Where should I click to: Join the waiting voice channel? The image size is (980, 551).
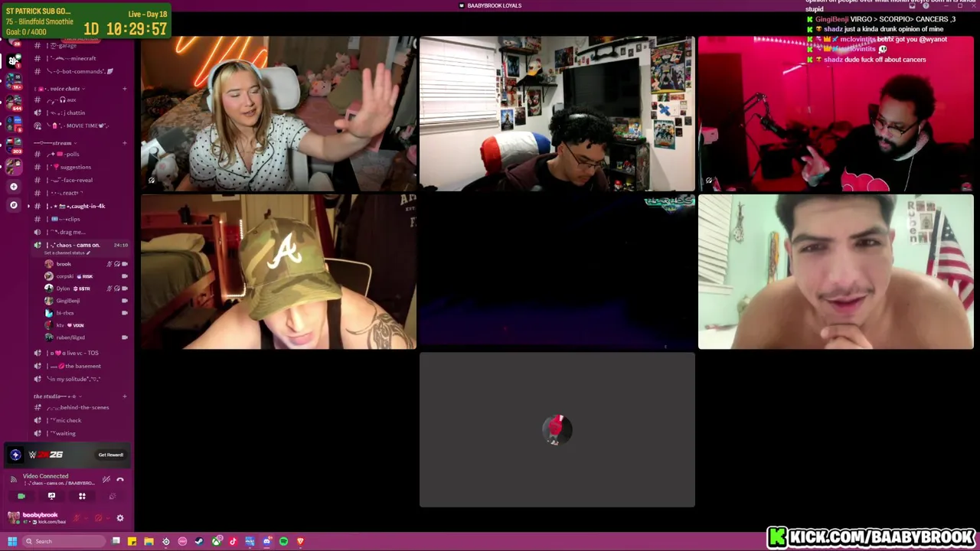click(80, 433)
